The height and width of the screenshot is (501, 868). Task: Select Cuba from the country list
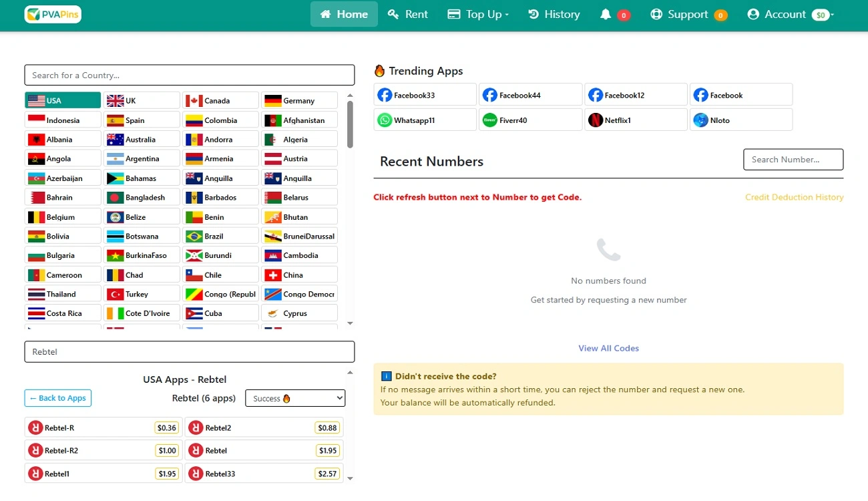pos(220,313)
